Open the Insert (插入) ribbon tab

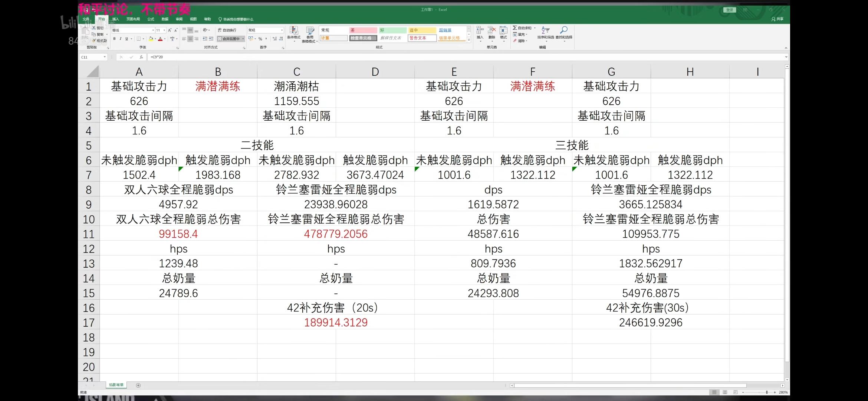click(x=116, y=19)
